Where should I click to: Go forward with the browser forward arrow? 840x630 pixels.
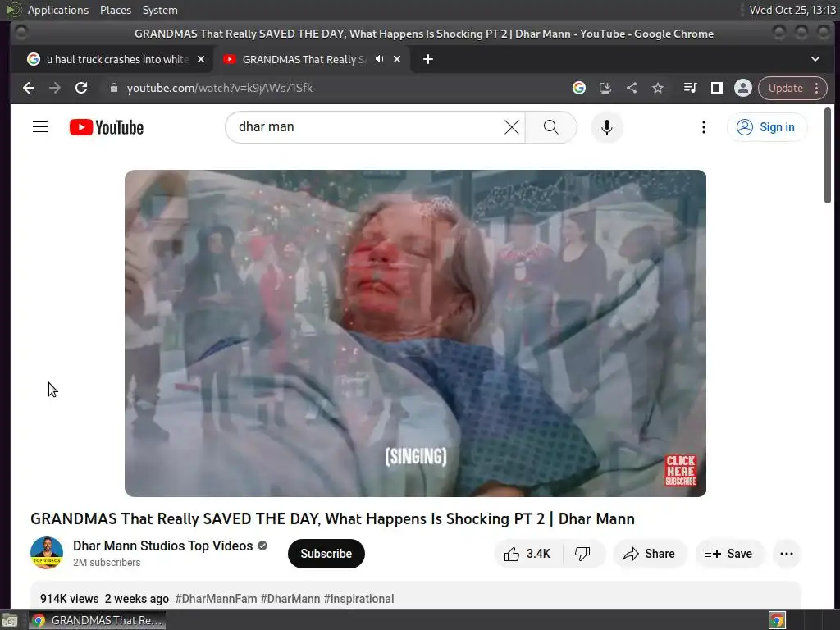pyautogui.click(x=55, y=88)
